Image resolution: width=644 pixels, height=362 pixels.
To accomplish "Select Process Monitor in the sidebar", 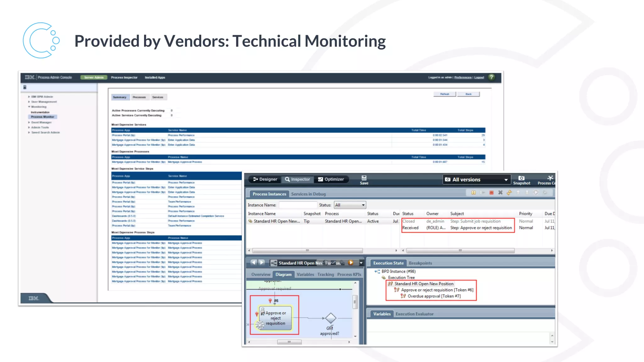I will point(42,117).
